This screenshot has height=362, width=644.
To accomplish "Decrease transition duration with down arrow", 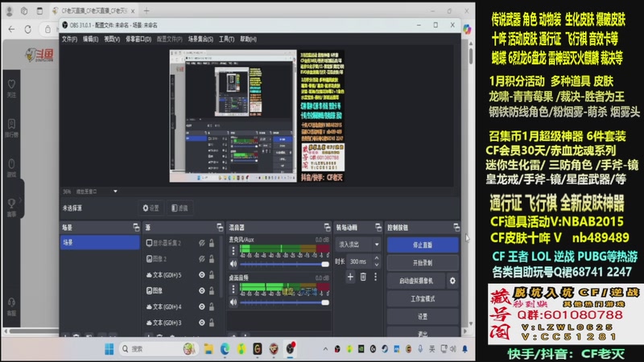I will pyautogui.click(x=377, y=265).
